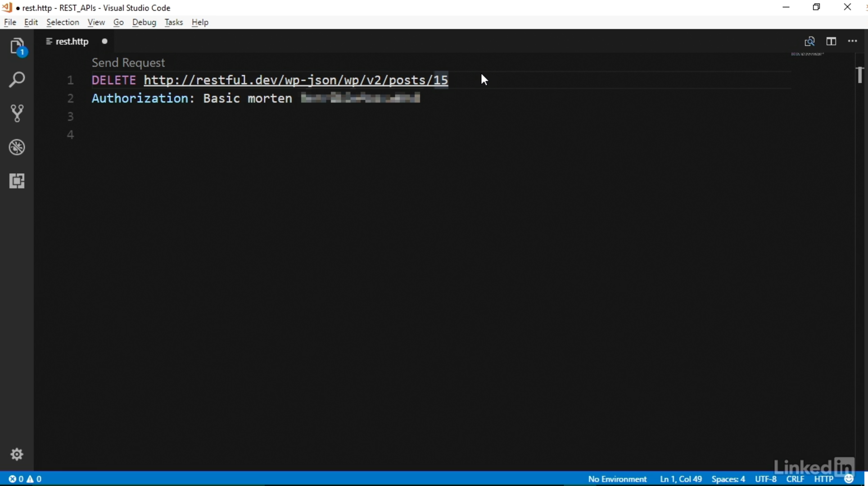Viewport: 868px width, 486px height.
Task: Open the Search view icon
Action: pyautogui.click(x=17, y=80)
